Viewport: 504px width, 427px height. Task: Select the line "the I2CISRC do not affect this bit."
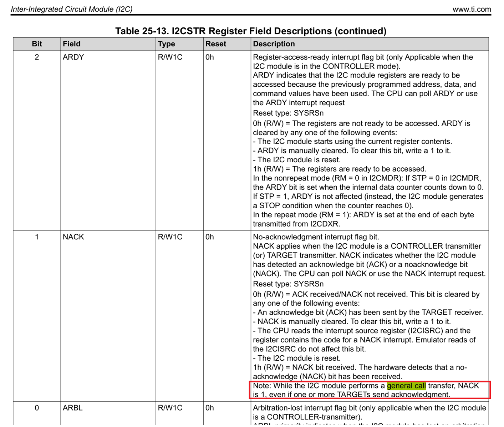pyautogui.click(x=310, y=349)
